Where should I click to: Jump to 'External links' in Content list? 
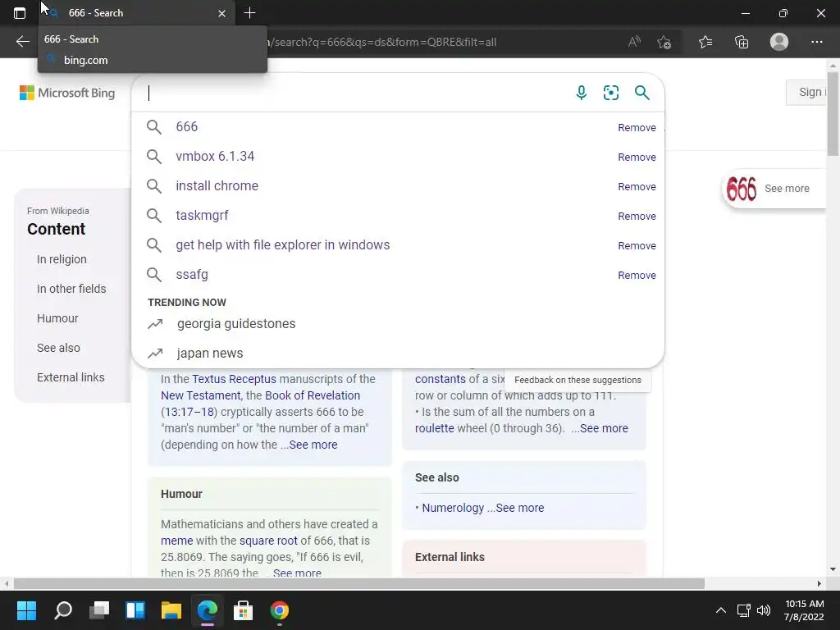click(71, 377)
